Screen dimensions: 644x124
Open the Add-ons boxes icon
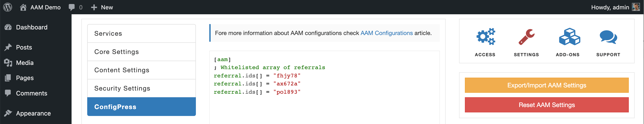point(570,37)
